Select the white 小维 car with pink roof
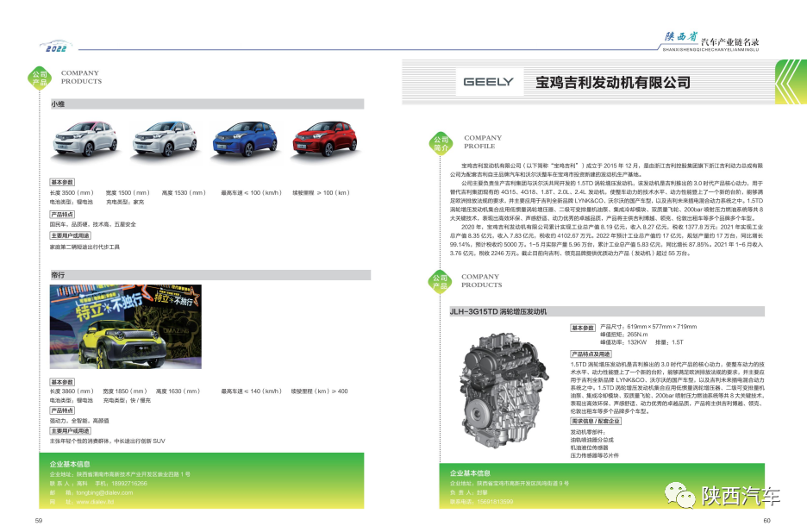The height and width of the screenshot is (532, 807). 86,139
